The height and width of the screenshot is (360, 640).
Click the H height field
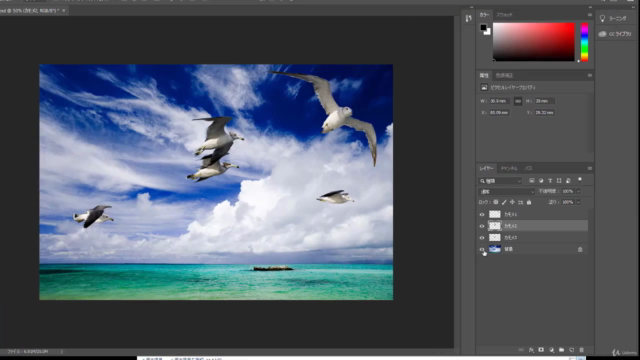pos(544,101)
